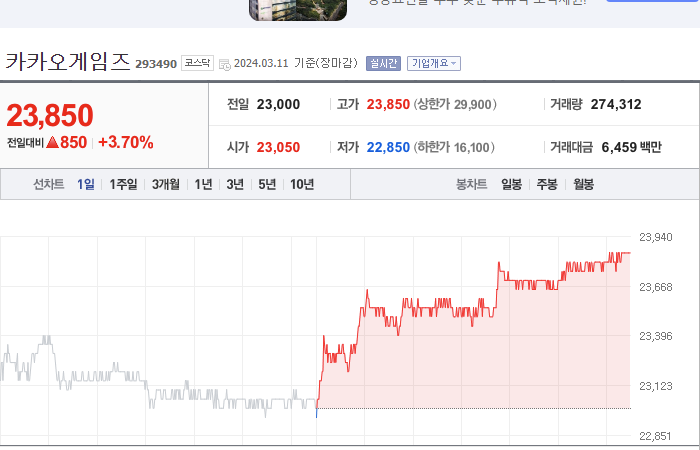Select the 10년 line chart tab
Screen dimensions: 700x450
pyautogui.click(x=302, y=184)
